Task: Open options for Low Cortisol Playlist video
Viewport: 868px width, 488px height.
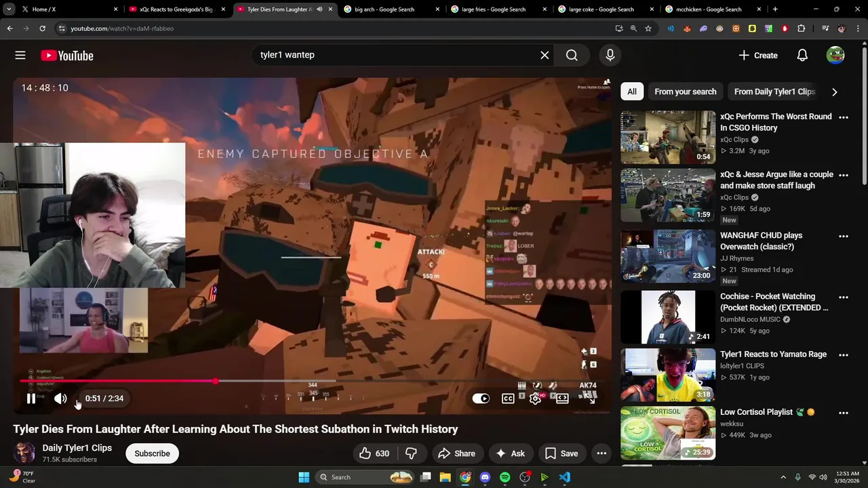Action: (x=844, y=412)
